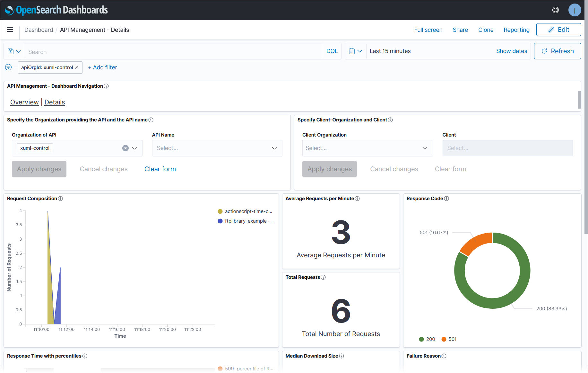Clear the xuml-control organization selection
Screen dimensions: 588x373
click(125, 148)
